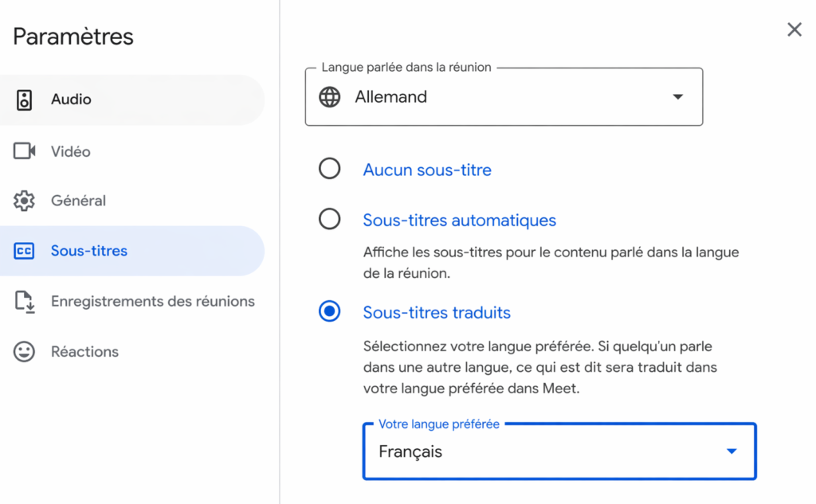The image size is (816, 504).
Task: Click the CC icon beside Sous-titres
Action: pos(25,251)
